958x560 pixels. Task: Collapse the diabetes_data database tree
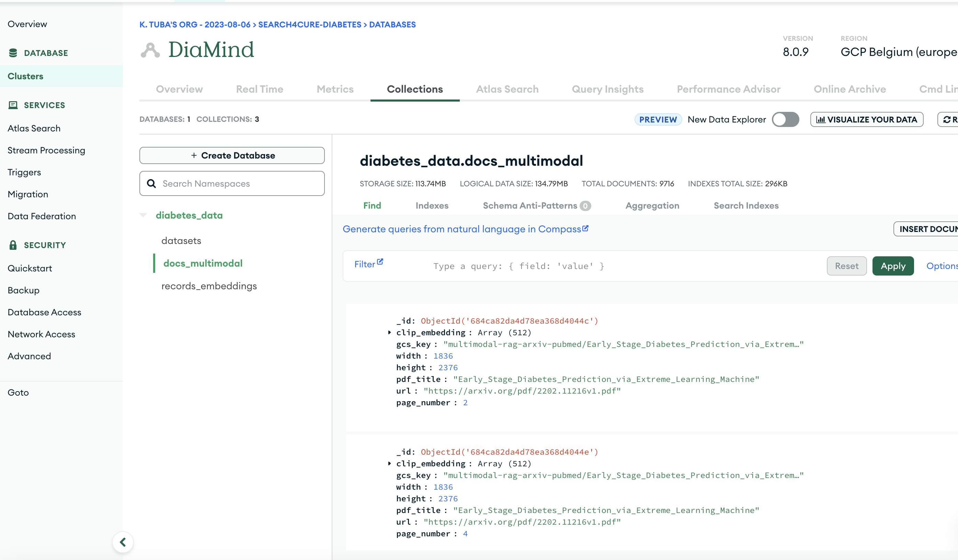tap(143, 215)
